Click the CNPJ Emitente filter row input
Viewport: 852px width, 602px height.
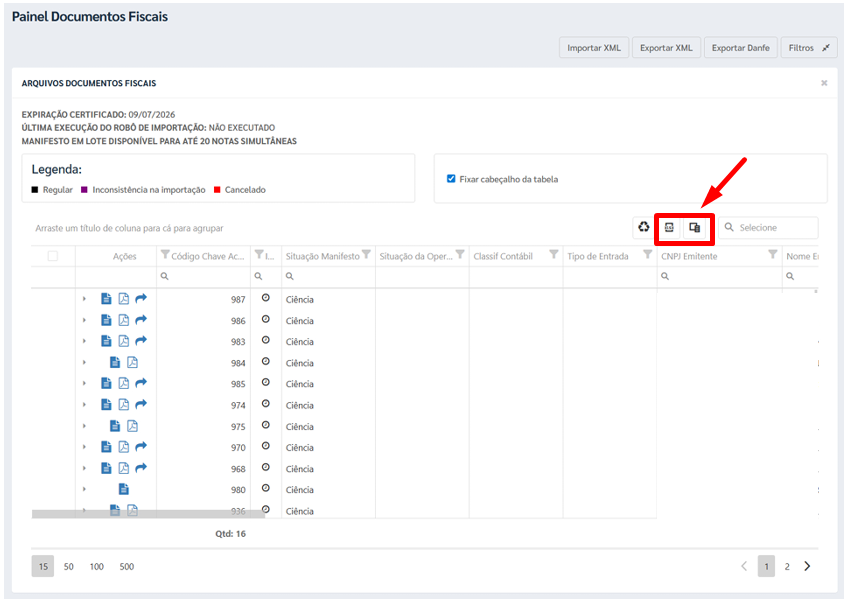pos(719,277)
